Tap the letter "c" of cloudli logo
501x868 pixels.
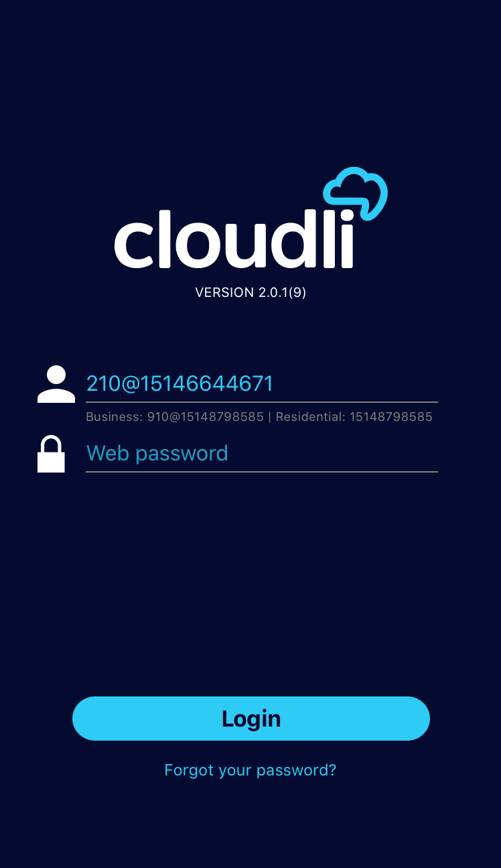pos(133,245)
